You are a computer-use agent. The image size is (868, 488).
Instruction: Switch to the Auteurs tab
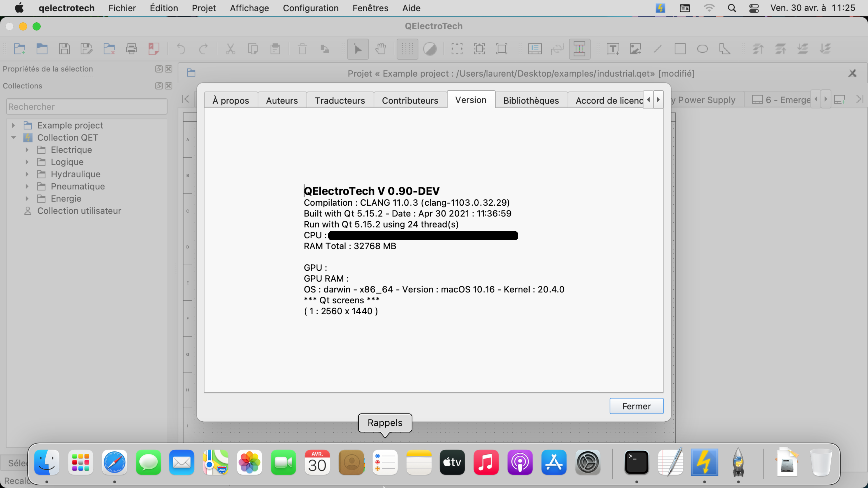pyautogui.click(x=282, y=100)
